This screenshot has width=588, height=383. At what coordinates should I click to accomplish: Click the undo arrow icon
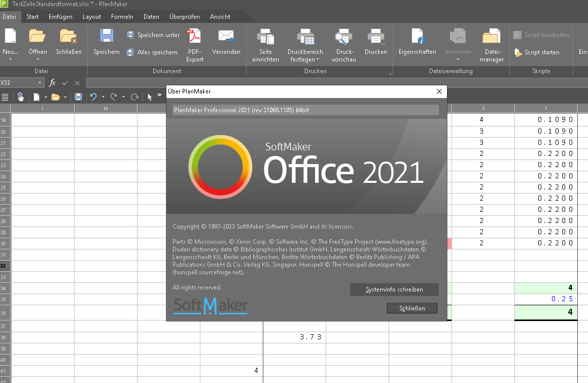(93, 97)
